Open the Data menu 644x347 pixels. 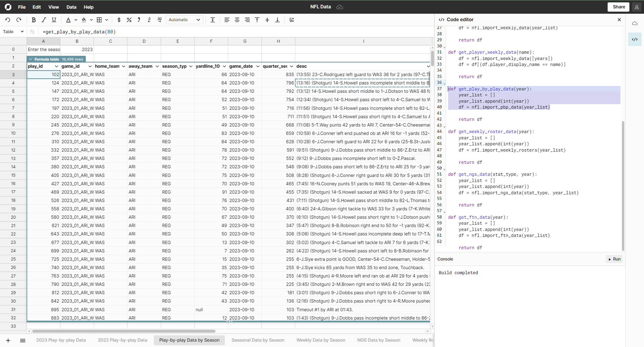tap(71, 7)
